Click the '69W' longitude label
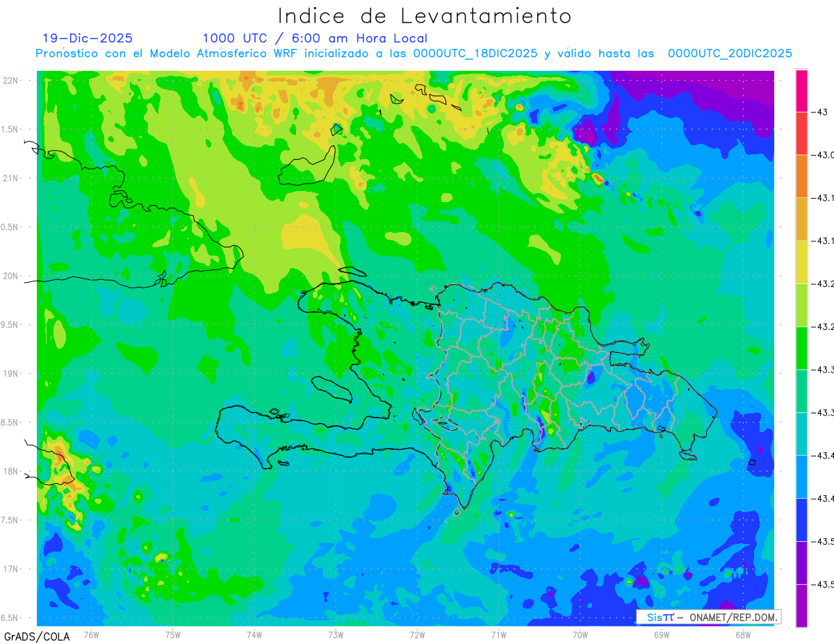Screen dimensions: 834x644 point(662,634)
